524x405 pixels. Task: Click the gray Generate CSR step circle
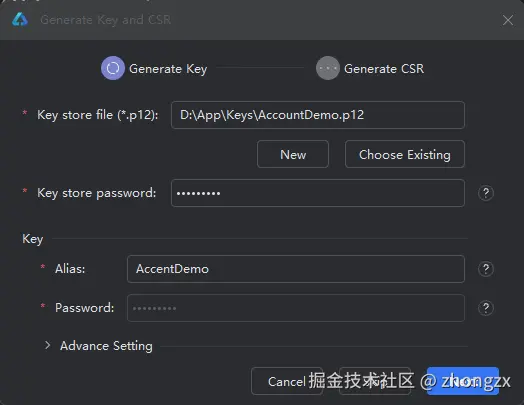328,68
